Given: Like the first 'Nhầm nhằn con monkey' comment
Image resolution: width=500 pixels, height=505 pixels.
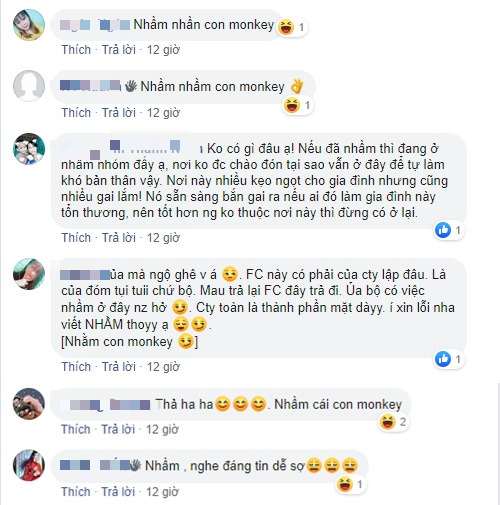Looking at the screenshot, I should tap(76, 50).
